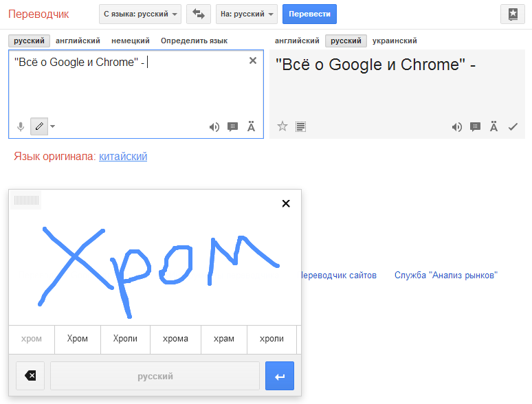Select Определить язык source tab

(x=194, y=41)
